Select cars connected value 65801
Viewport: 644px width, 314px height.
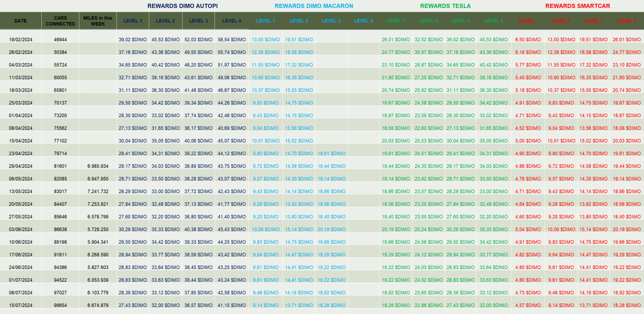[60, 90]
